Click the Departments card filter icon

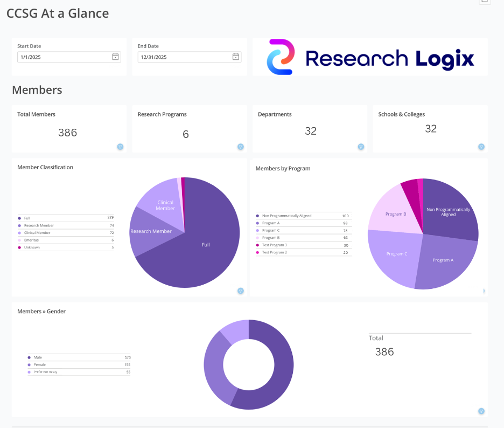[361, 147]
